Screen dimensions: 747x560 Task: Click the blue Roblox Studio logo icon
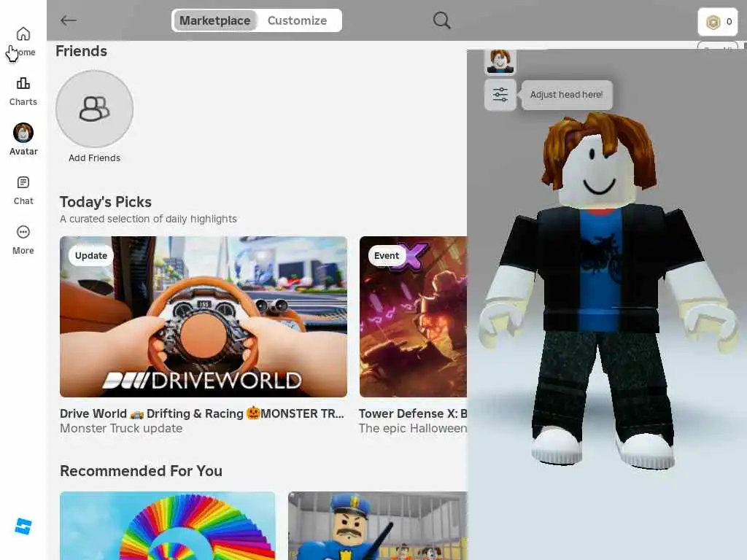23,526
